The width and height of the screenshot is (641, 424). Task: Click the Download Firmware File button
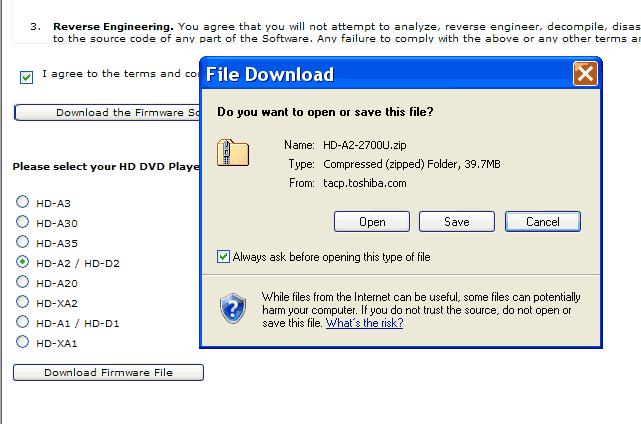click(108, 372)
